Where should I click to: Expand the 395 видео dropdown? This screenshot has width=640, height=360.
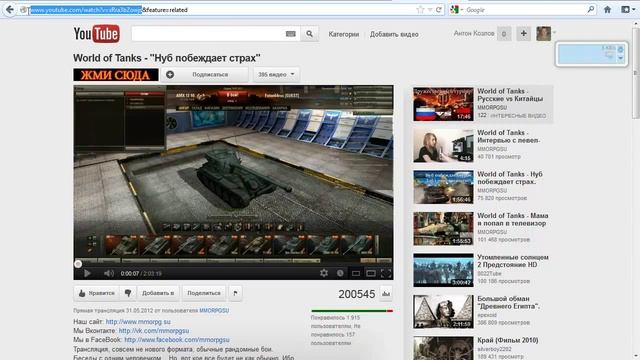276,75
